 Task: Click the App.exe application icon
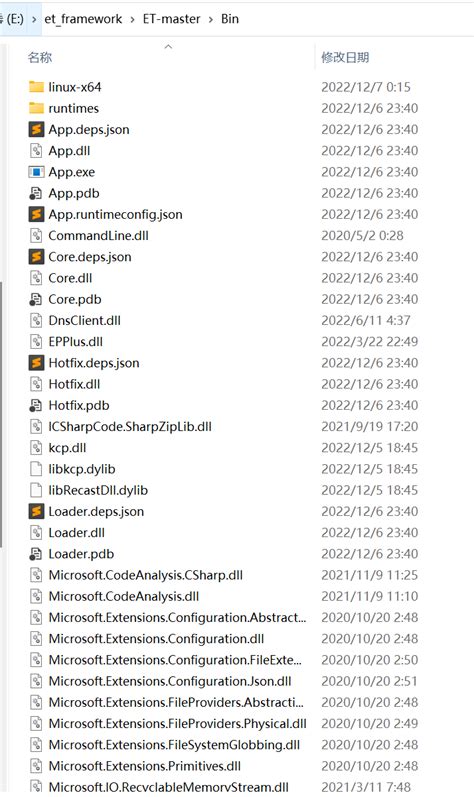tap(36, 172)
